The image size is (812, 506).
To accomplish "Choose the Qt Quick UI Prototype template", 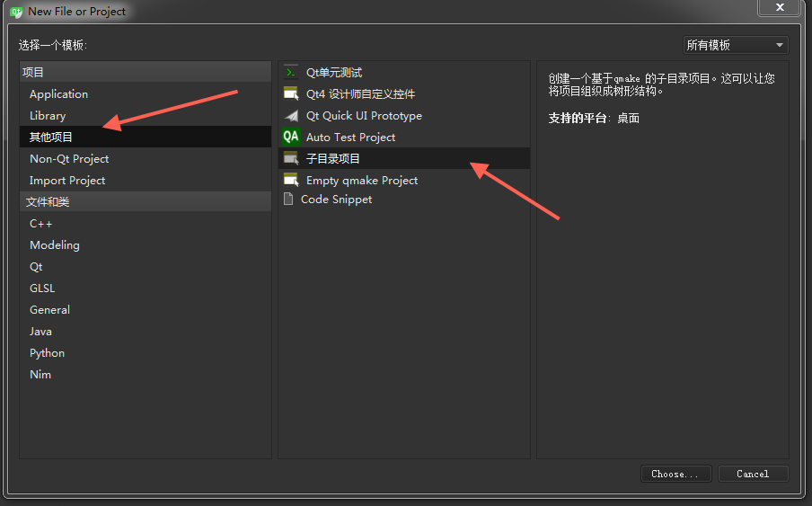I will click(x=404, y=116).
